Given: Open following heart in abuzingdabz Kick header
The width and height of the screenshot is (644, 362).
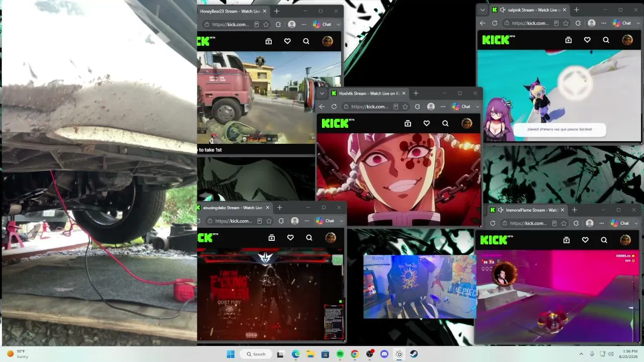Looking at the screenshot, I should (x=290, y=238).
